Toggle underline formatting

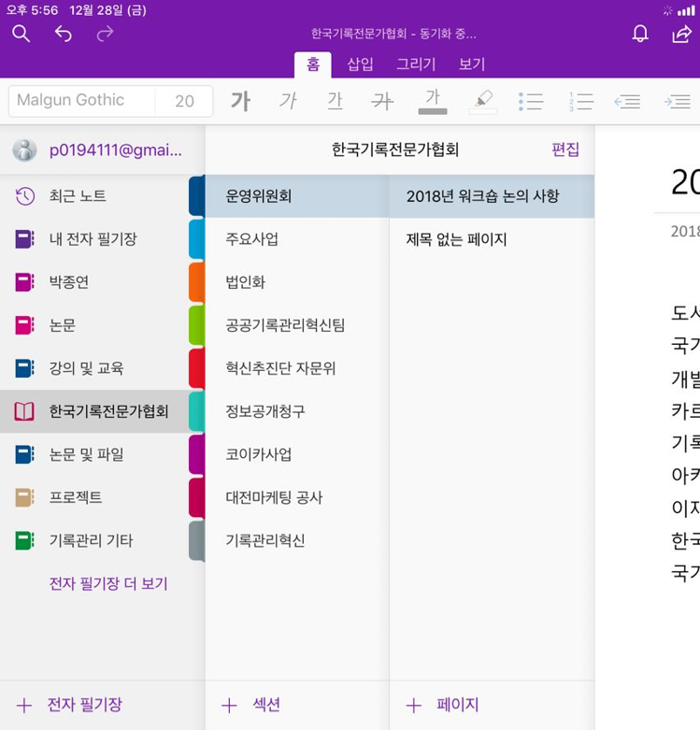coord(336,101)
